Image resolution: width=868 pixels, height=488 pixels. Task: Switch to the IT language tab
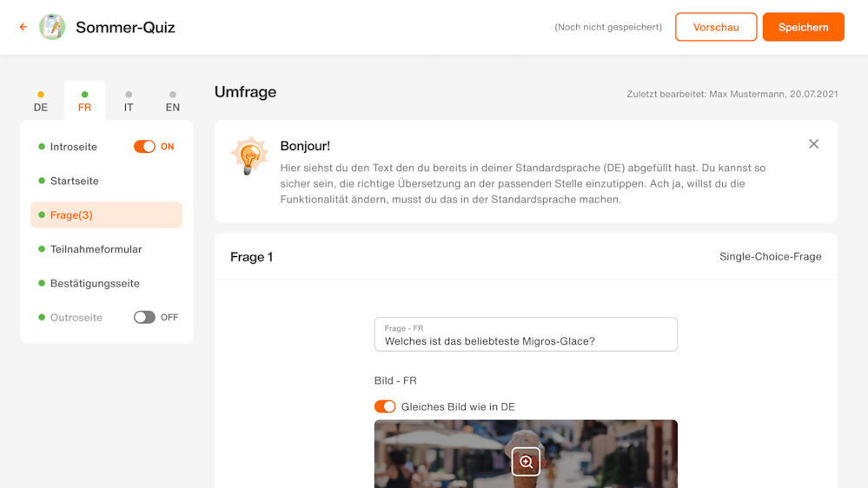[129, 102]
